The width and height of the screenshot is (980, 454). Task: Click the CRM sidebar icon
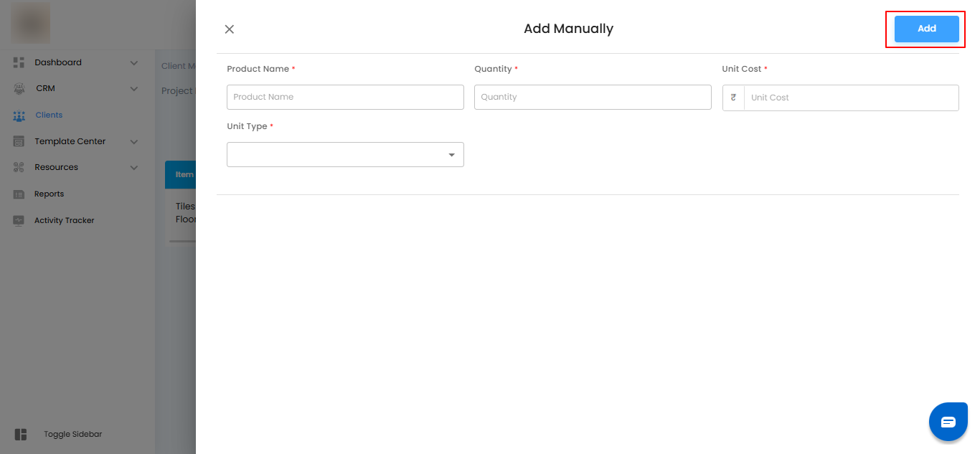(19, 89)
